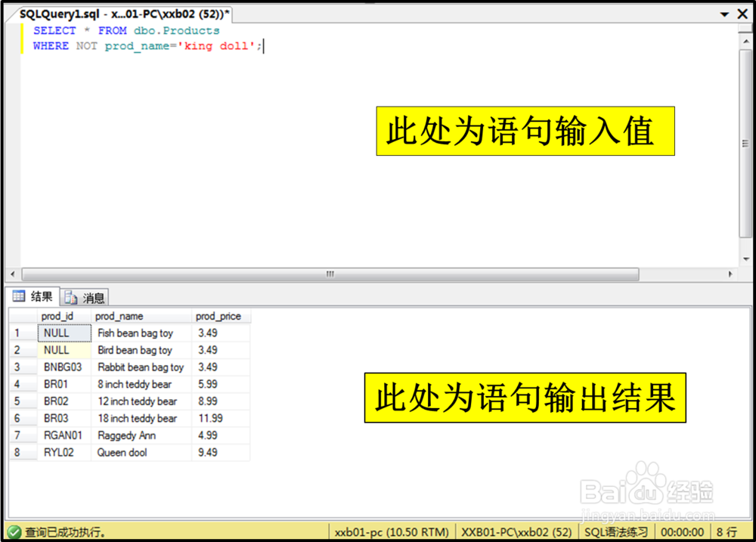The height and width of the screenshot is (542, 756).
Task: Click the SQL语法练习 database name in status bar
Action: coord(616,531)
